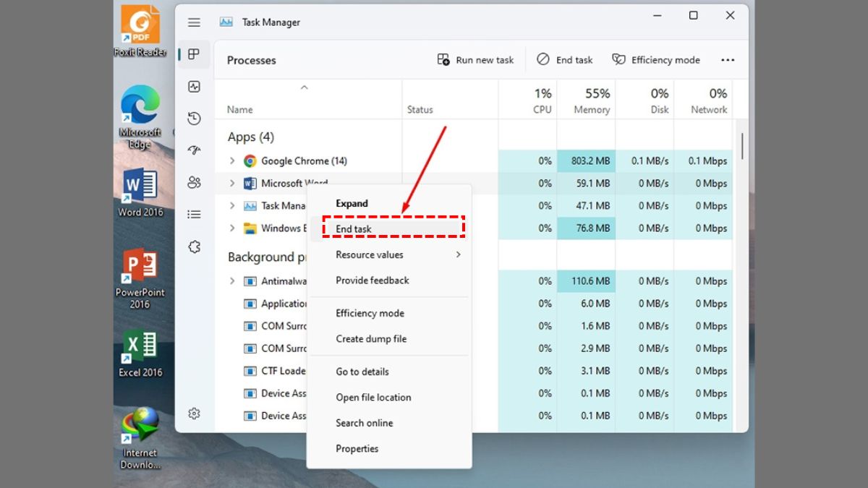Sort by the Network column header
Viewport: 868px width, 488px height.
703,100
